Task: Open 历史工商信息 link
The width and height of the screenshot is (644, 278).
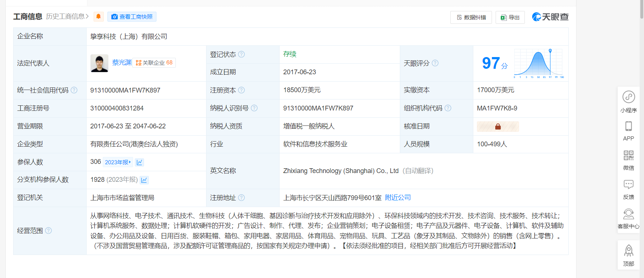Action: click(67, 16)
